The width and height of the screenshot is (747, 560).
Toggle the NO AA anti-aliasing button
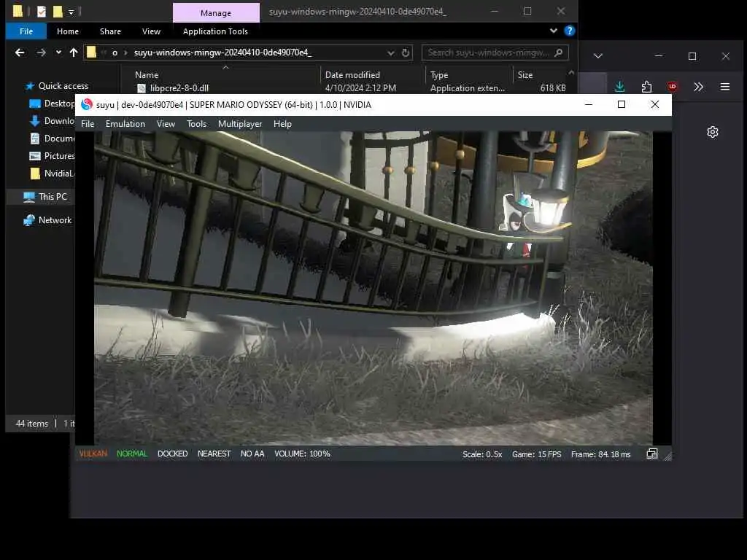252,454
